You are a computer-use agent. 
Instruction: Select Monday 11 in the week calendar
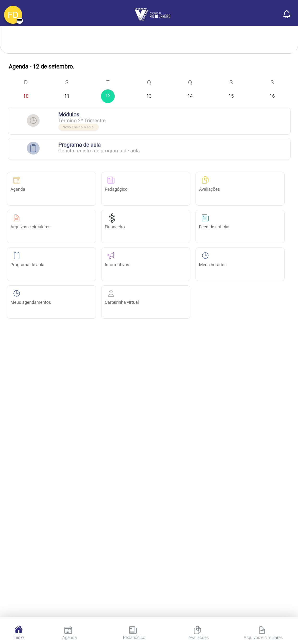pyautogui.click(x=67, y=96)
